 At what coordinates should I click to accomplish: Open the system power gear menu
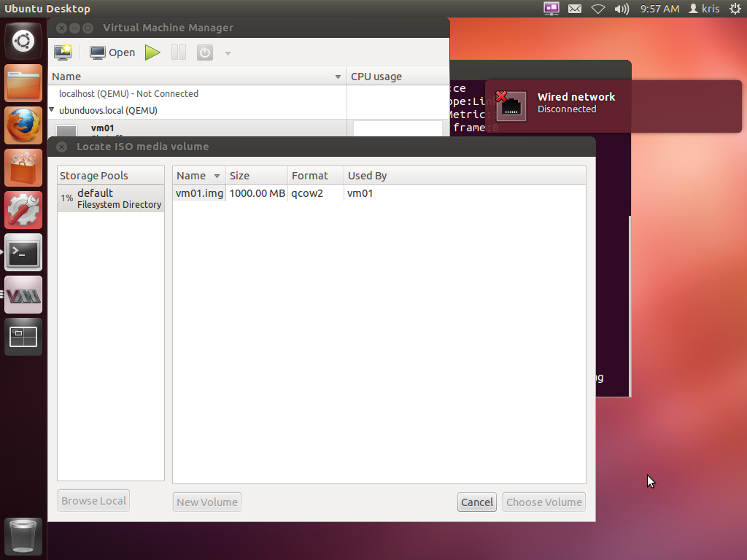pos(735,9)
